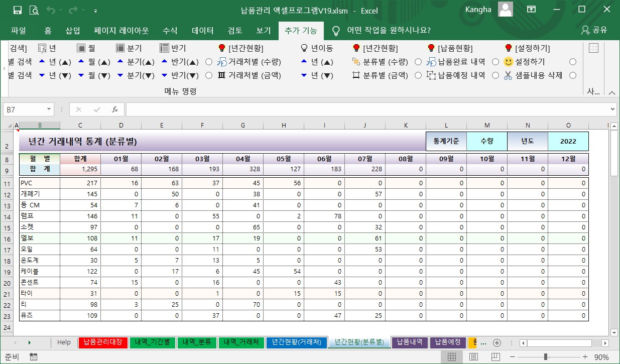Open the 납품관리대장 sheet tab
Image resolution: width=620 pixels, height=364 pixels.
103,342
